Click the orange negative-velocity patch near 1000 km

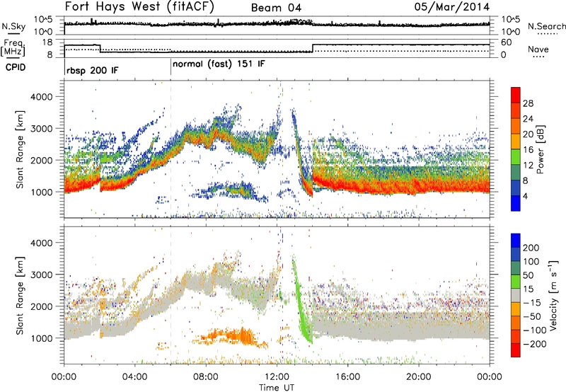[231, 338]
